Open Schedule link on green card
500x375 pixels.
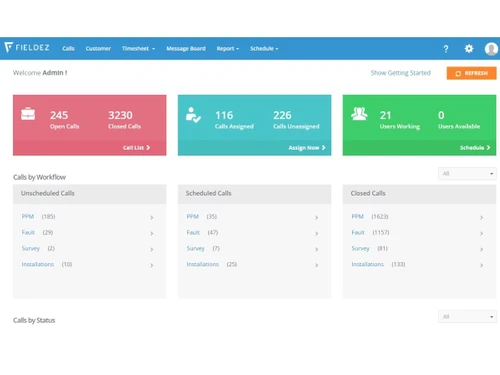click(x=475, y=148)
